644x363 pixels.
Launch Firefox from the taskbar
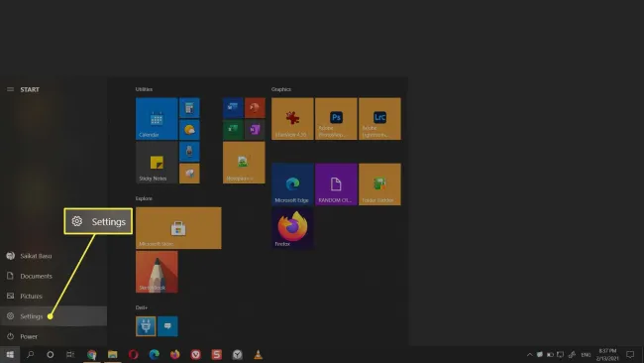tap(175, 354)
